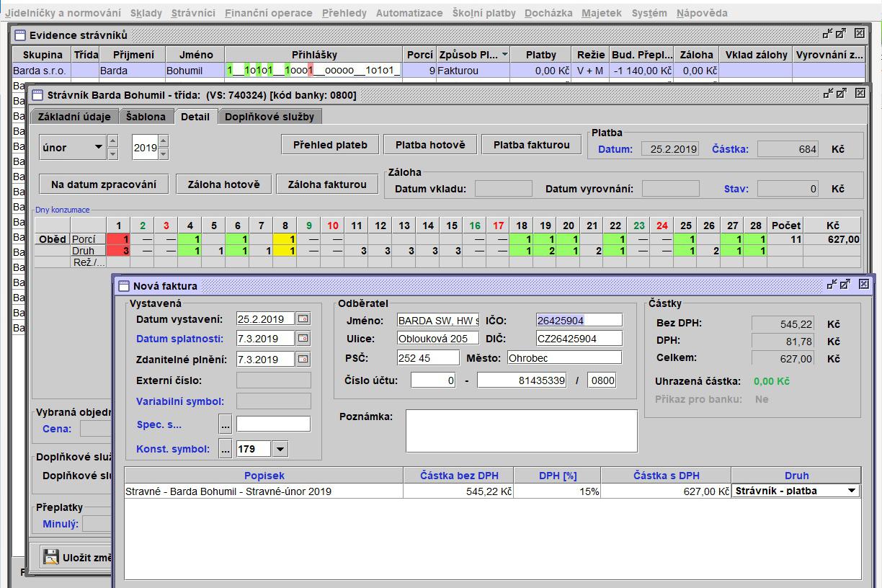The image size is (882, 588).
Task: Open calendar picker for Zdanitelné plnění
Action: pos(303,359)
